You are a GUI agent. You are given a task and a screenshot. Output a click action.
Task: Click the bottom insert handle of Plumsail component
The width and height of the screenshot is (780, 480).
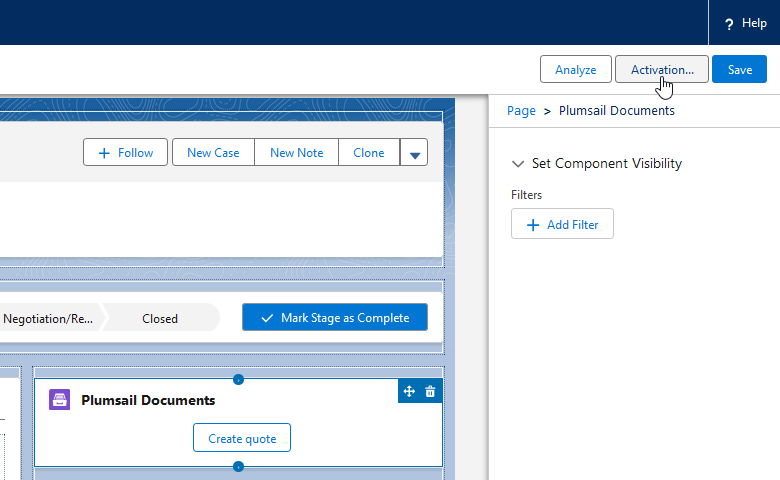[x=238, y=467]
